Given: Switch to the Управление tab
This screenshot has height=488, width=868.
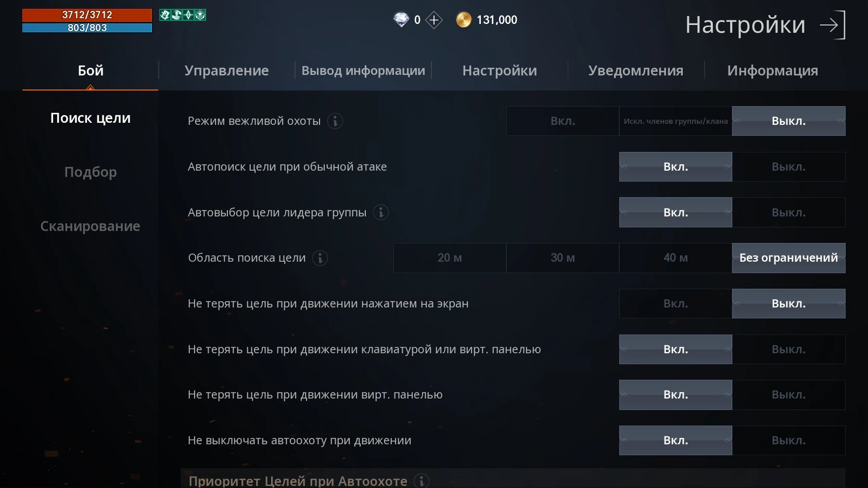Looking at the screenshot, I should coord(226,71).
